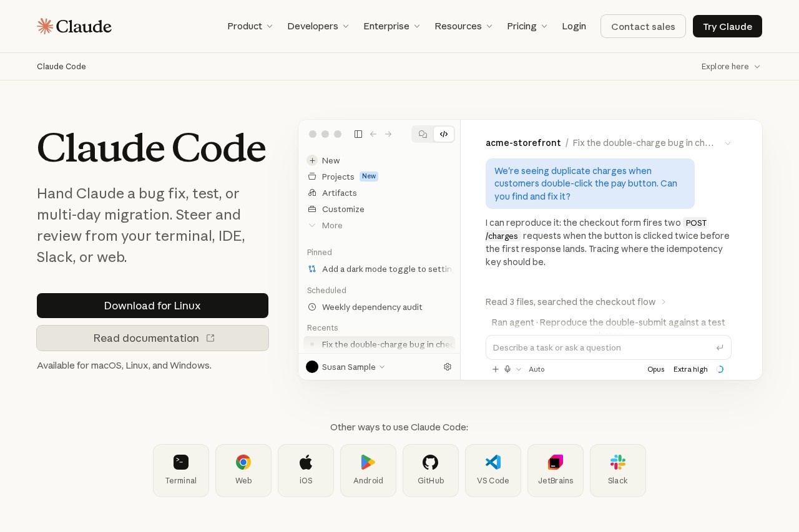This screenshot has height=532, width=799.
Task: Open the Terminal option tile
Action: pyautogui.click(x=181, y=470)
